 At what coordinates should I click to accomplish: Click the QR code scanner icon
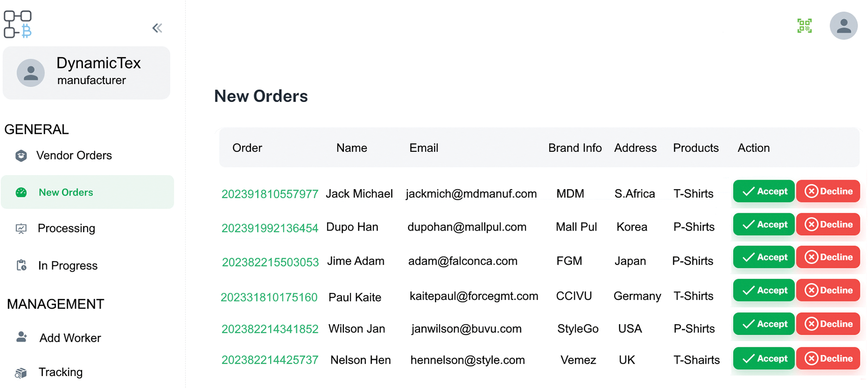804,26
